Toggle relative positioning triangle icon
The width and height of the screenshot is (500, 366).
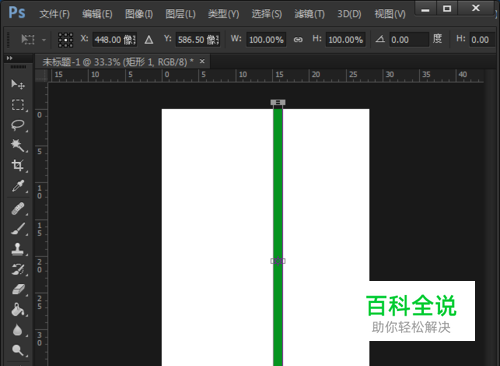point(149,40)
